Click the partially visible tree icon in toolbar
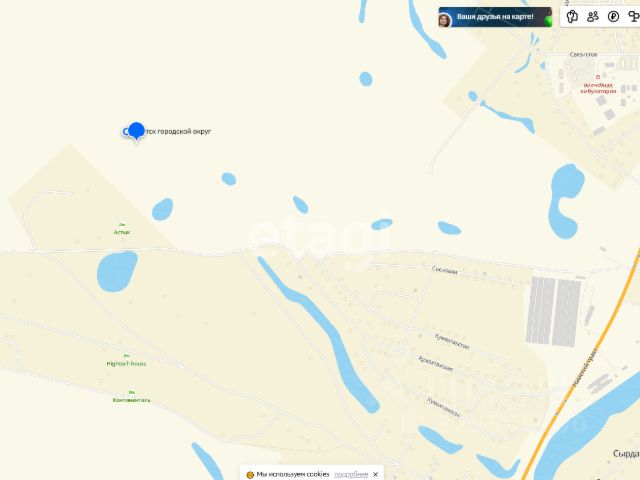The image size is (640, 480). point(634,16)
